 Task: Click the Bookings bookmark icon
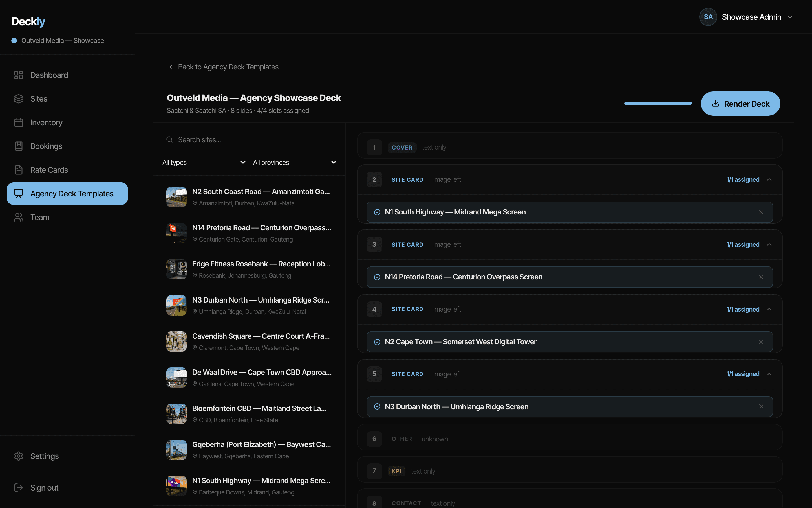tap(18, 146)
